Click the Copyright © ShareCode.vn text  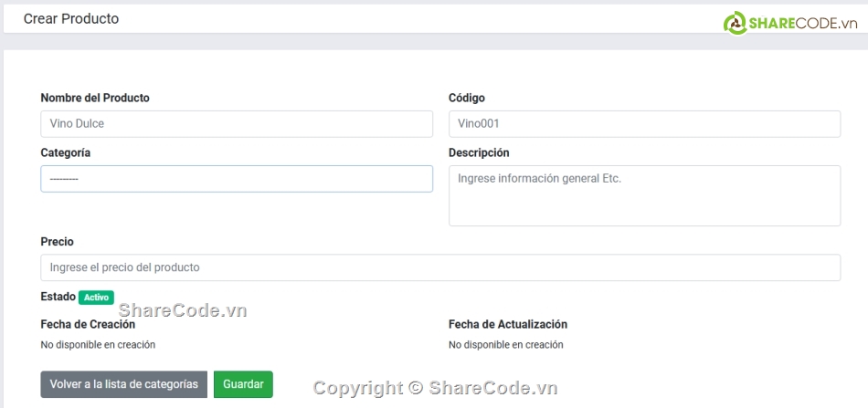(x=435, y=388)
